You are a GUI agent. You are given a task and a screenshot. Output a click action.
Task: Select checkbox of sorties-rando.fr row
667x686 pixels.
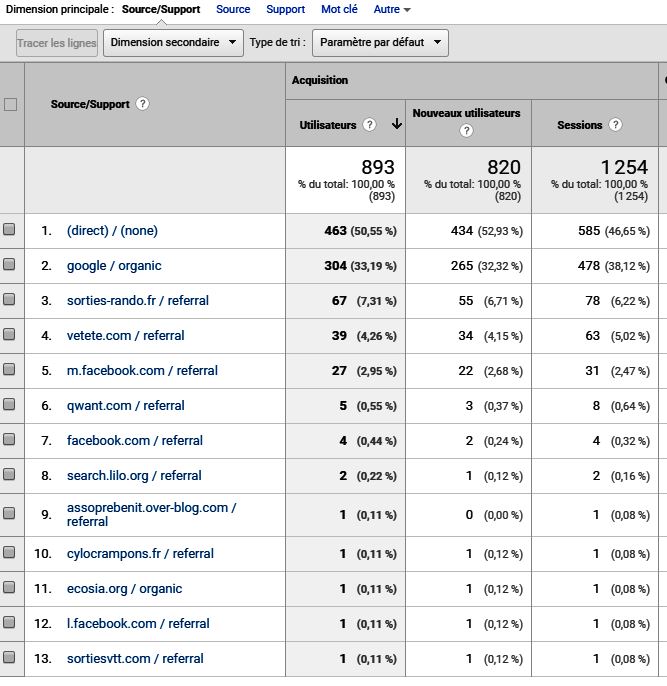pyautogui.click(x=9, y=299)
